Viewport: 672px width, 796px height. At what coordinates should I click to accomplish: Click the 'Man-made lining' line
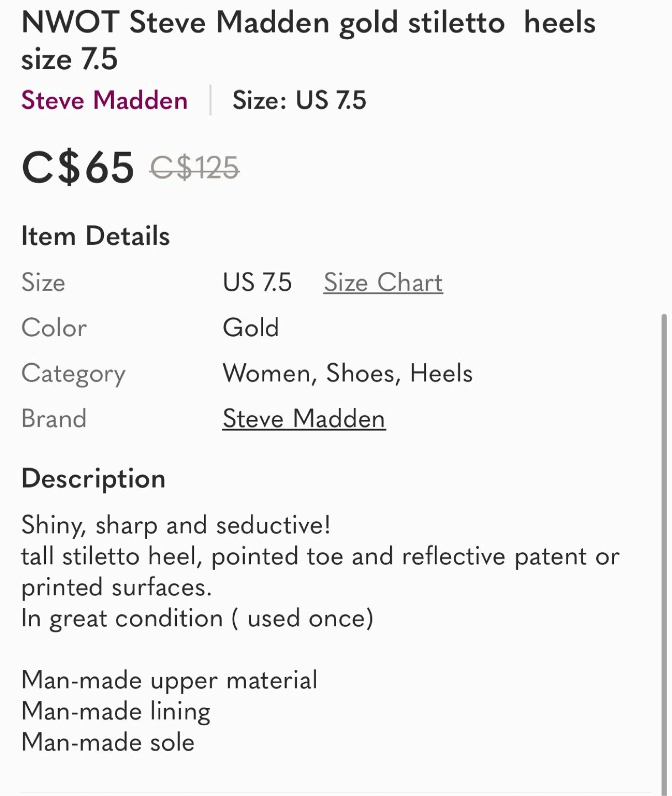[x=116, y=711]
